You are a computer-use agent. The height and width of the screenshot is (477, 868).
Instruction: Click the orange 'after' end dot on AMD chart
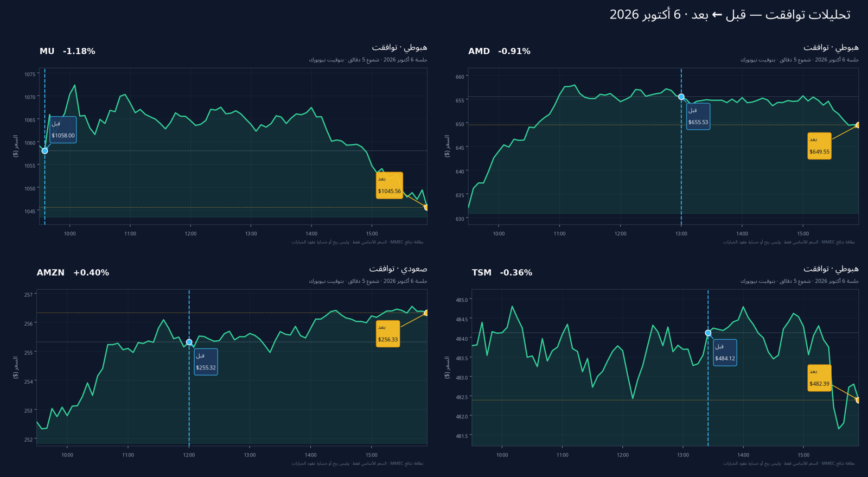click(x=858, y=125)
